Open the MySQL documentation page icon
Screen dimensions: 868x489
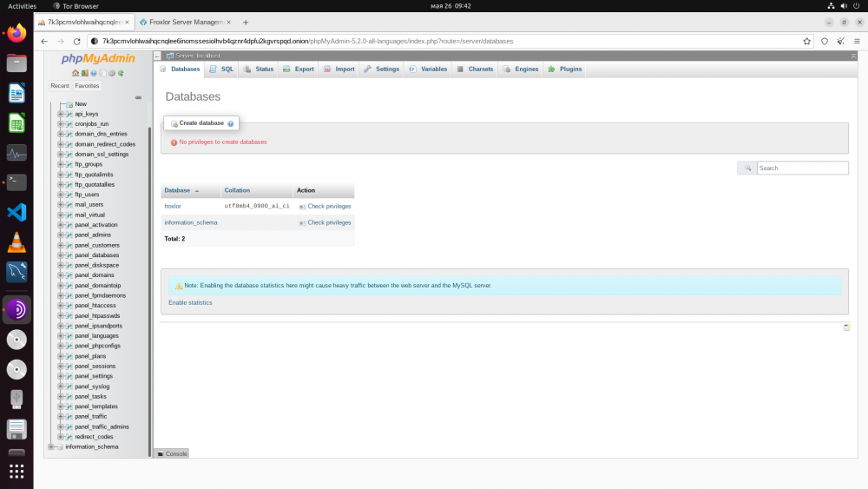tap(102, 73)
